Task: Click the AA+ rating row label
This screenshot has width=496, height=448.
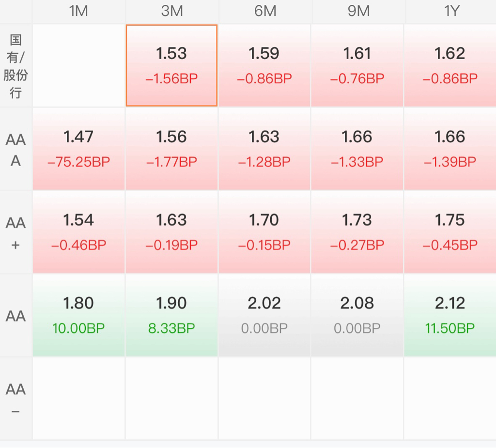Action: click(15, 233)
